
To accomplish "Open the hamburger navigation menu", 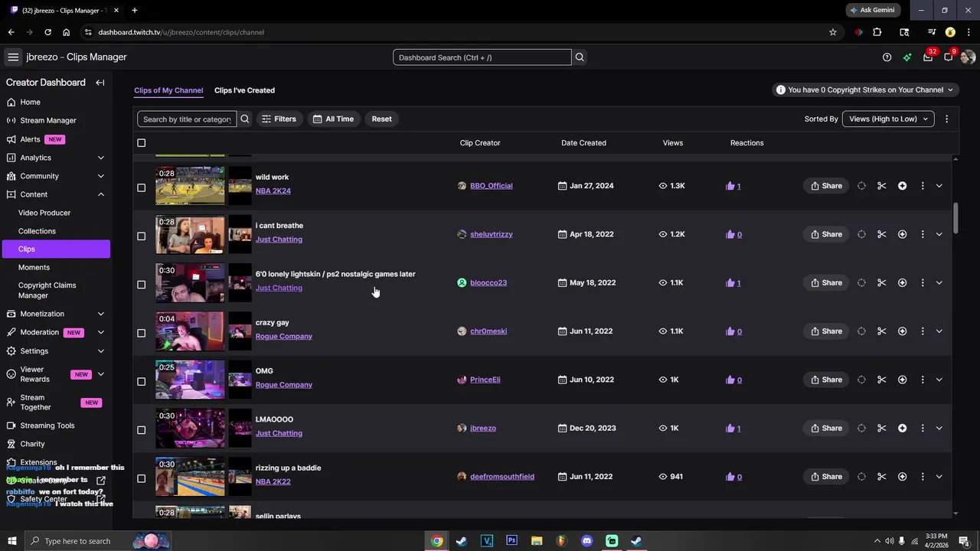I will [x=13, y=57].
